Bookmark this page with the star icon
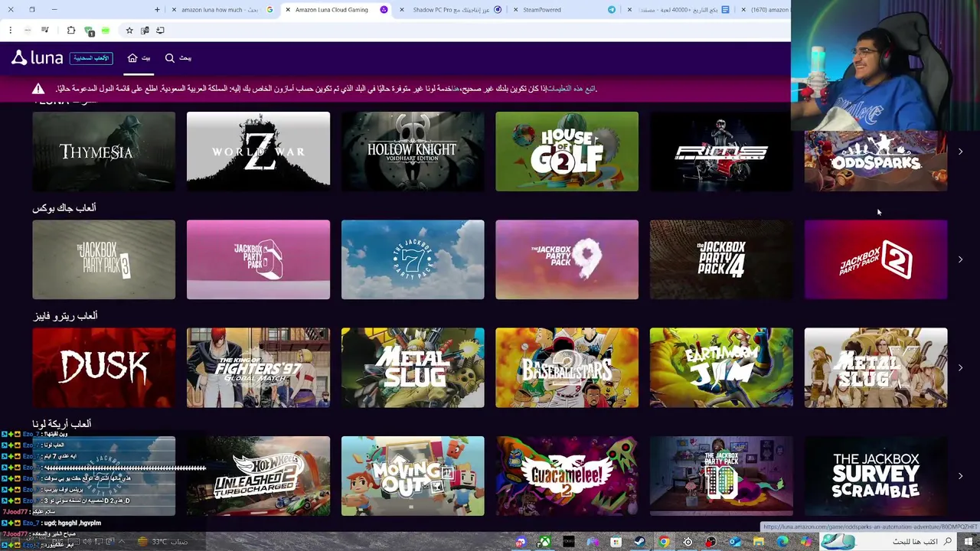 [x=129, y=31]
